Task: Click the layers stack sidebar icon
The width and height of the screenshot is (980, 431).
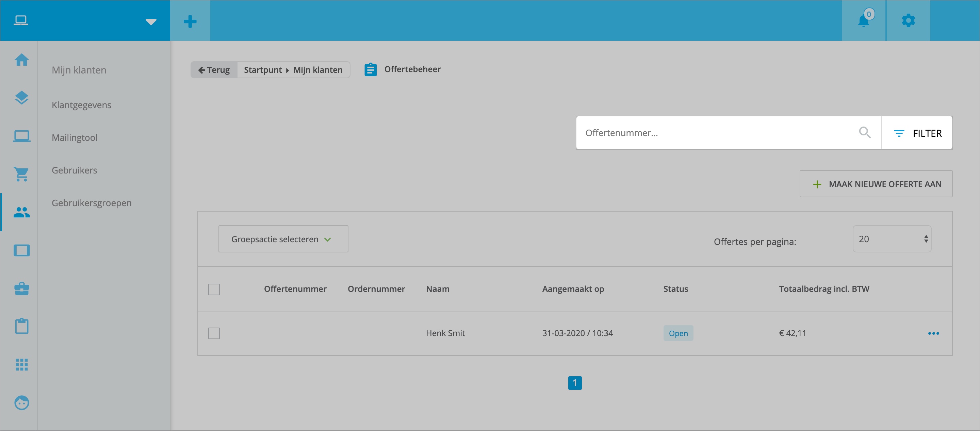Action: coord(22,98)
